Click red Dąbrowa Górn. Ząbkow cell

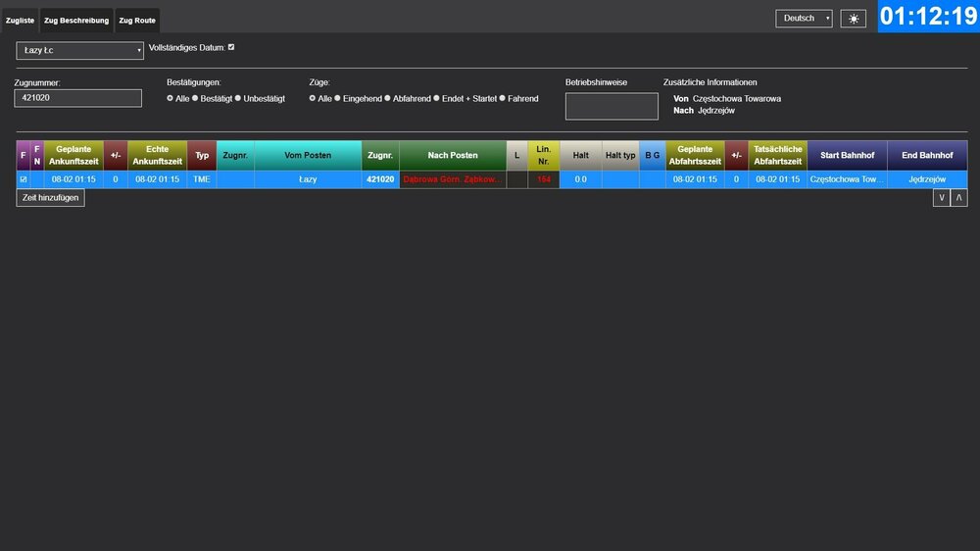pyautogui.click(x=453, y=179)
